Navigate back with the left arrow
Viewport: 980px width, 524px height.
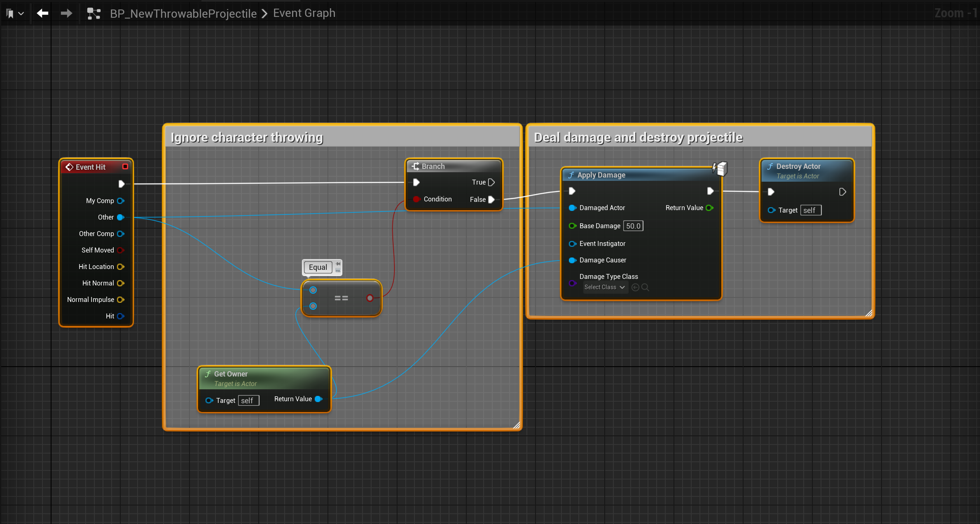[42, 14]
